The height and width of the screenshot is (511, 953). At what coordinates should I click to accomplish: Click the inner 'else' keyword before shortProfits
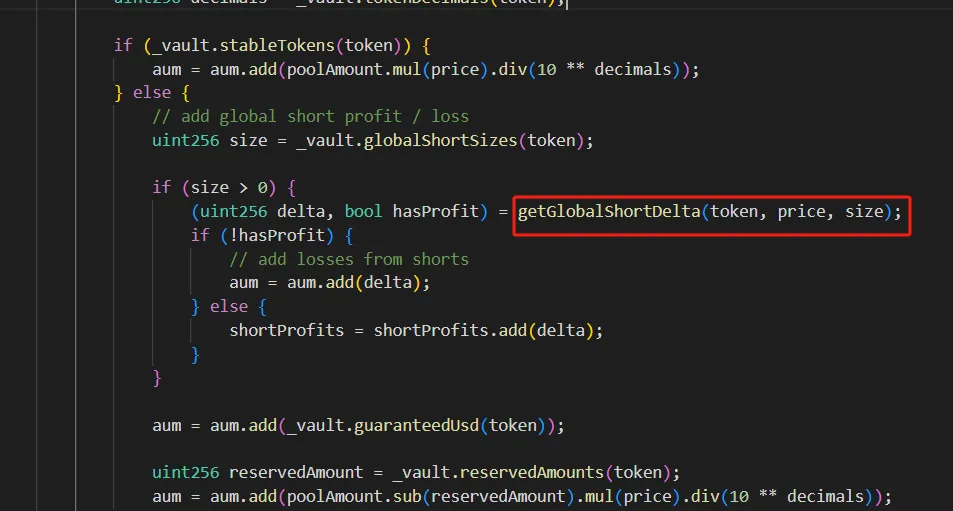tap(229, 307)
